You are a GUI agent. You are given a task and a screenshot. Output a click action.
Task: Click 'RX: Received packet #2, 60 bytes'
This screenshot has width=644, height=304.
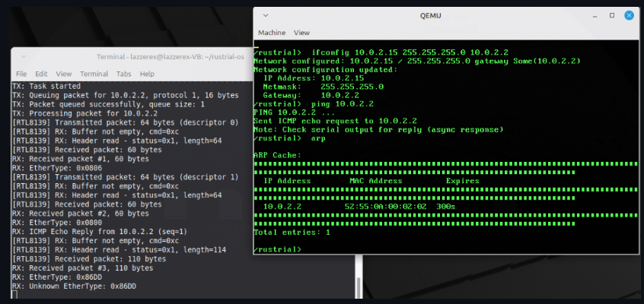[x=81, y=214]
